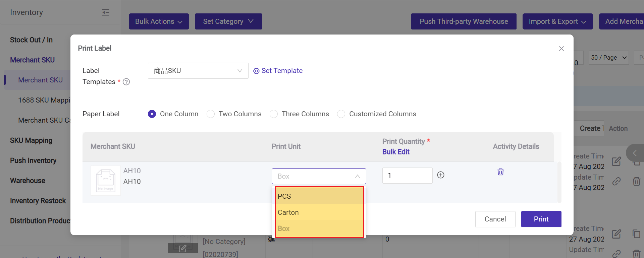Open 1688 SKU Mapping submenu item
The height and width of the screenshot is (258, 644).
tap(44, 100)
